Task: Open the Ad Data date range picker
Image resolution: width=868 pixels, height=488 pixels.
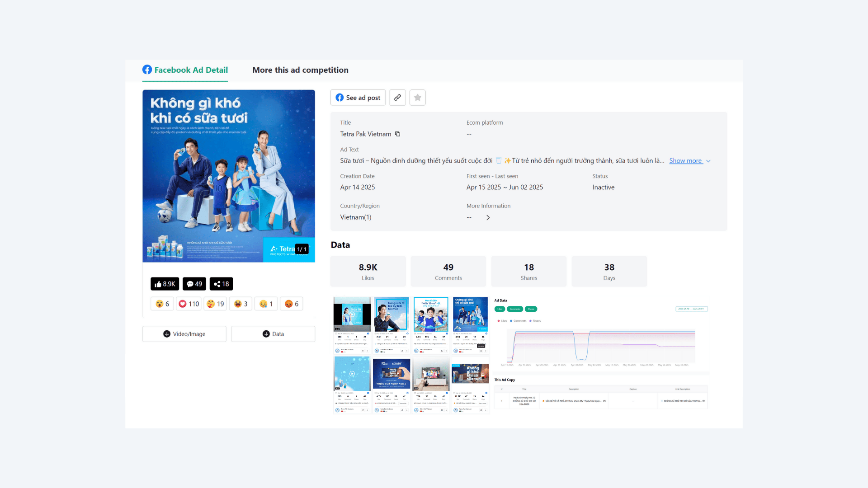Action: [691, 309]
